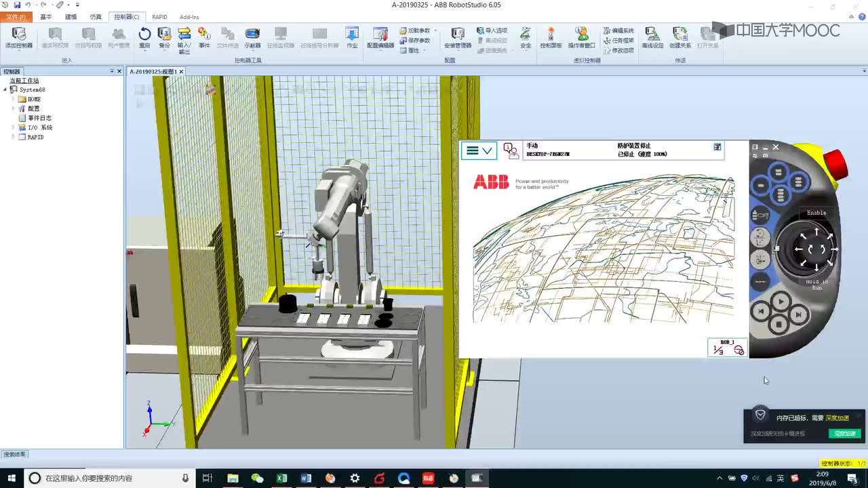Click the FlexPendant play button

click(781, 302)
